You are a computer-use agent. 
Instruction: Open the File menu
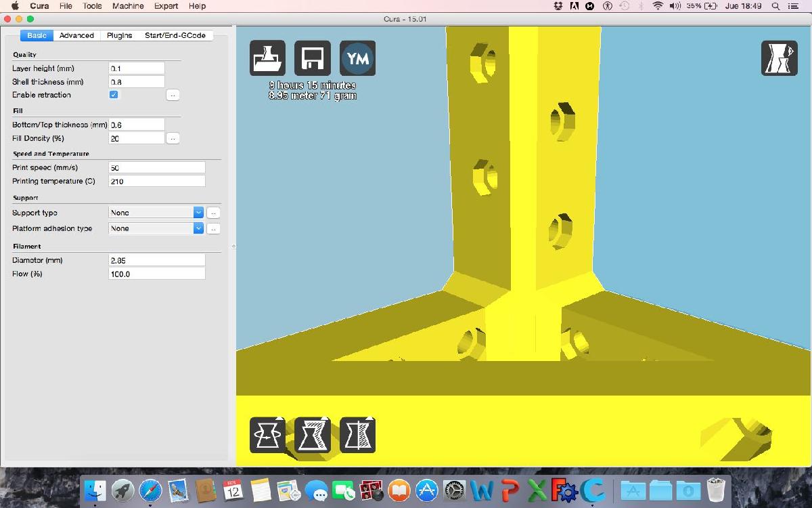tap(66, 6)
